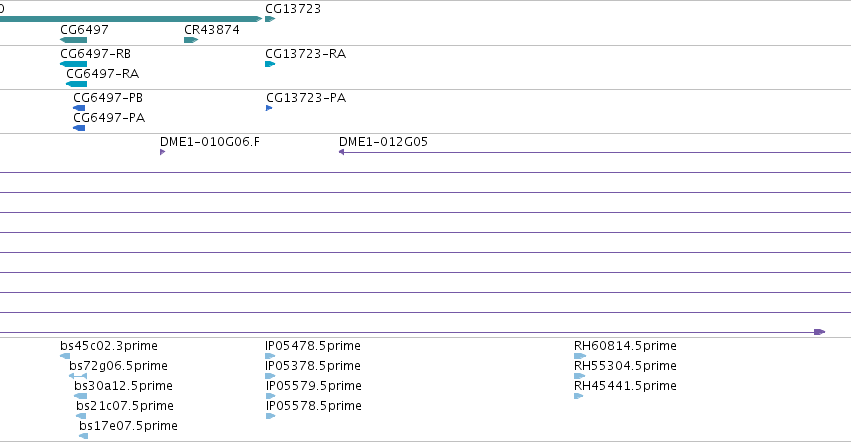Click the CG6497-RB transcript glyph
Screen dimensions: 851x442
coord(73,64)
